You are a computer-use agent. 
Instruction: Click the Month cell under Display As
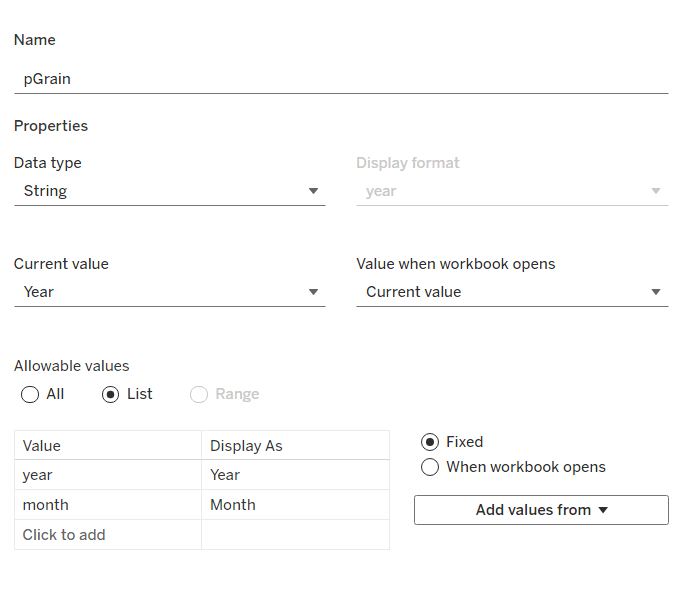coord(295,505)
